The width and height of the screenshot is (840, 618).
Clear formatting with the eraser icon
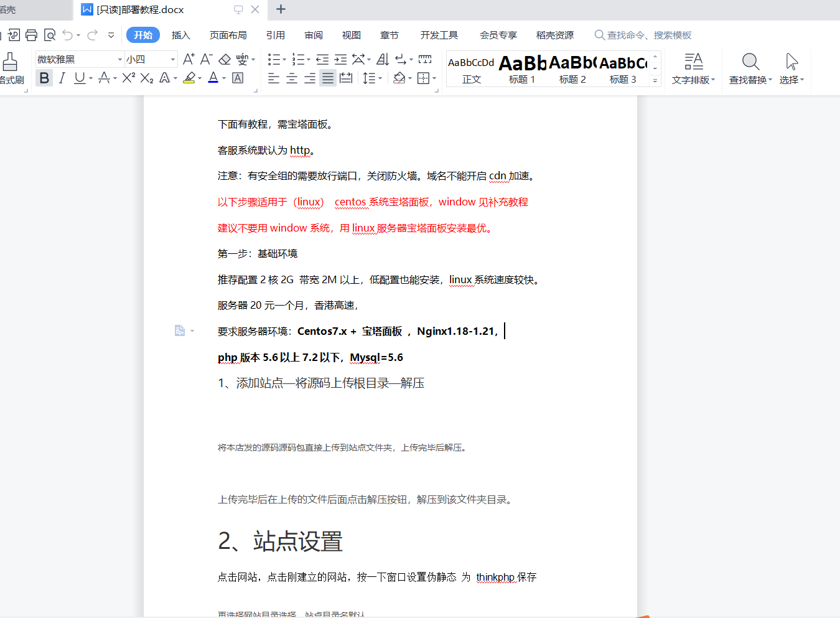225,59
